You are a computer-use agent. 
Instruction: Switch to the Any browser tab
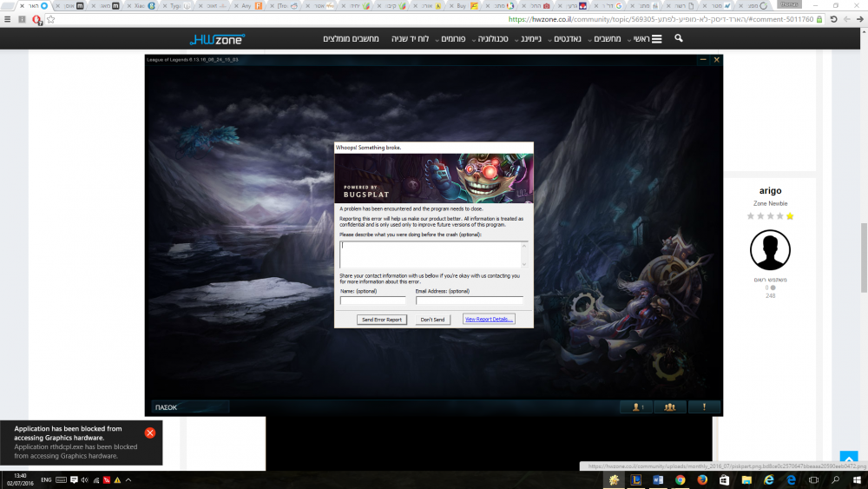[248, 5]
